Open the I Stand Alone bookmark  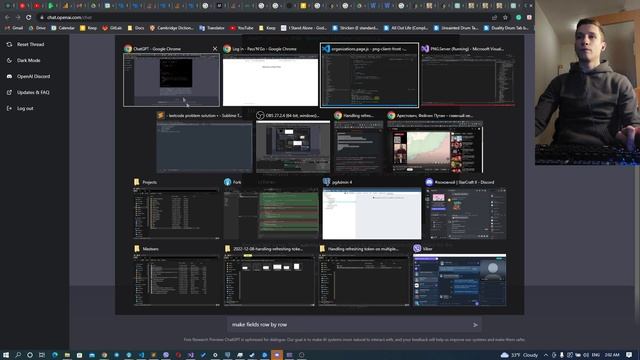point(304,28)
